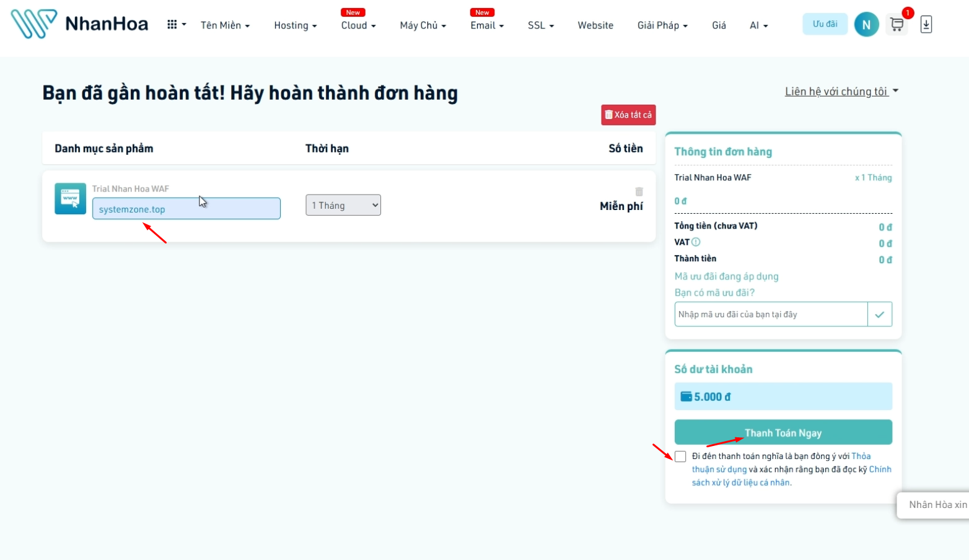Click the wallet balance 5.000 đ
The height and width of the screenshot is (560, 969).
(783, 396)
